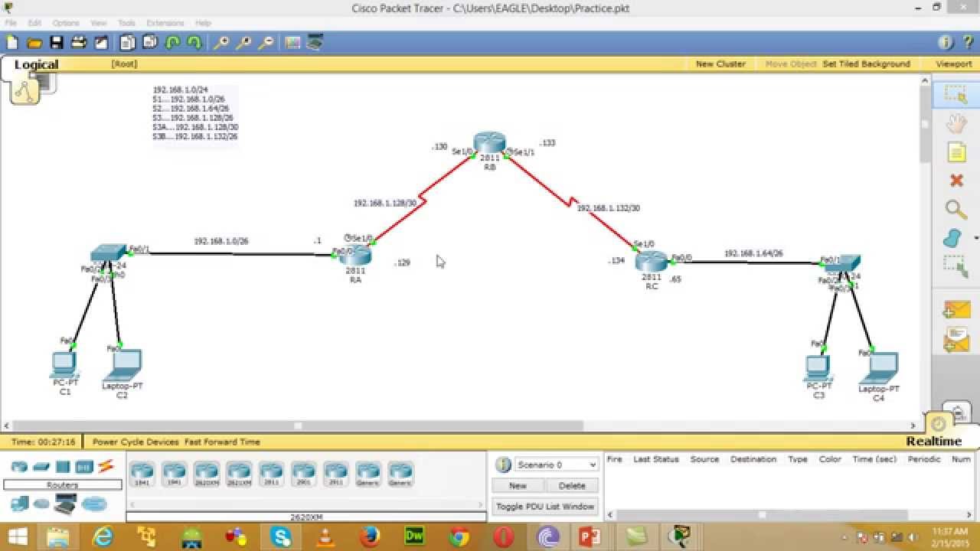Click the workspace vertical scrollbar
The height and width of the screenshot is (551, 980).
pyautogui.click(x=924, y=122)
